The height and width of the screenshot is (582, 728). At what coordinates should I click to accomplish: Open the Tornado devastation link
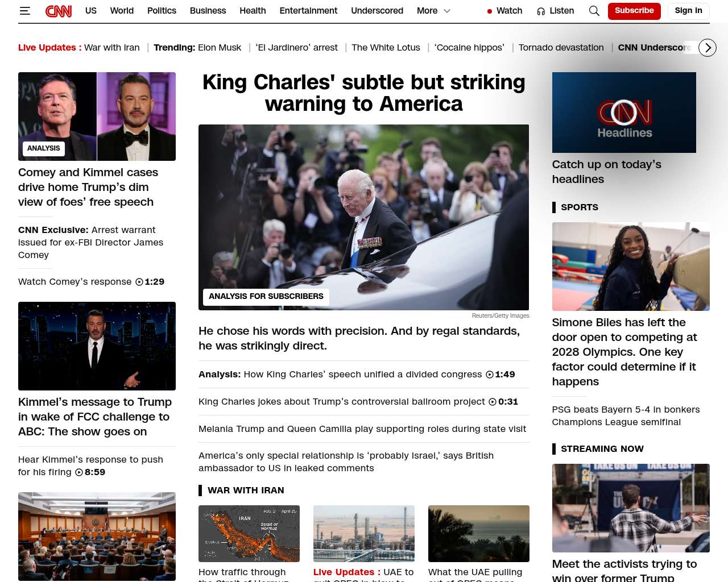561,48
